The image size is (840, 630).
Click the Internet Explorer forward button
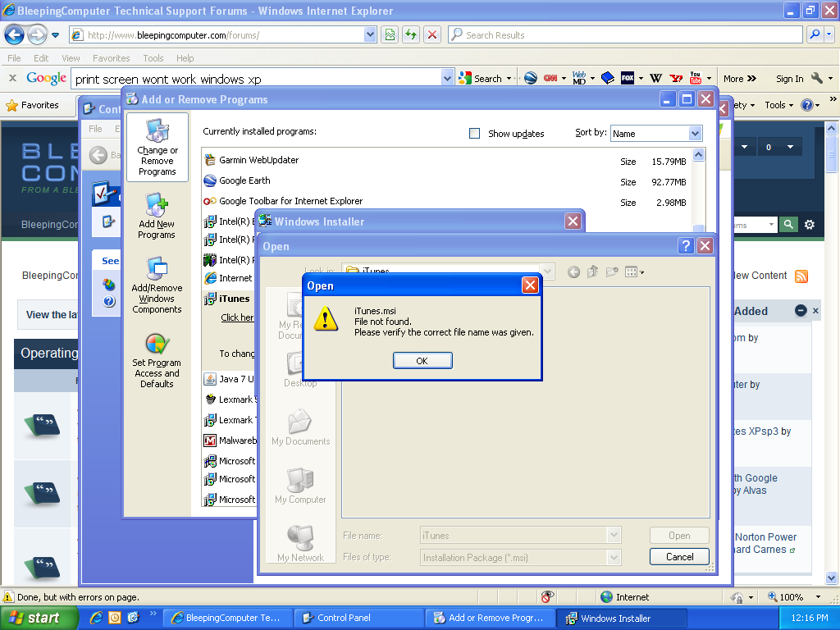coord(37,34)
